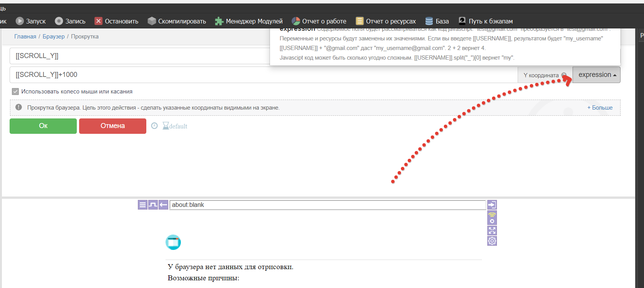Start recording with the Запись button
Viewport: 644px width, 288px height.
tap(70, 21)
